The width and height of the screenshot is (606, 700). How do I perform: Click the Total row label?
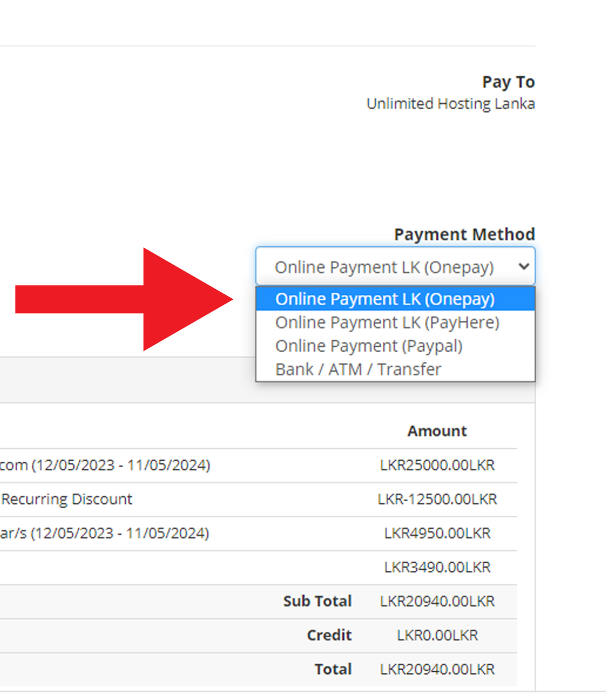333,669
